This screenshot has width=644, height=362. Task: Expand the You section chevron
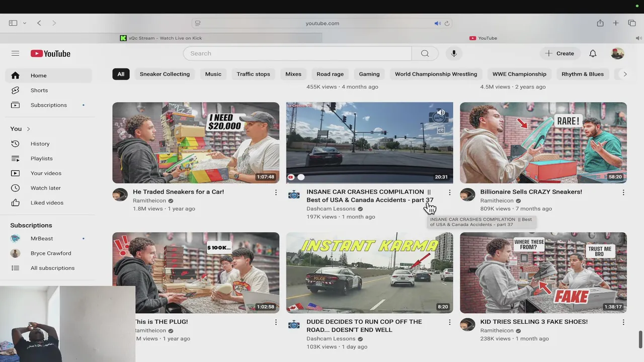point(28,129)
